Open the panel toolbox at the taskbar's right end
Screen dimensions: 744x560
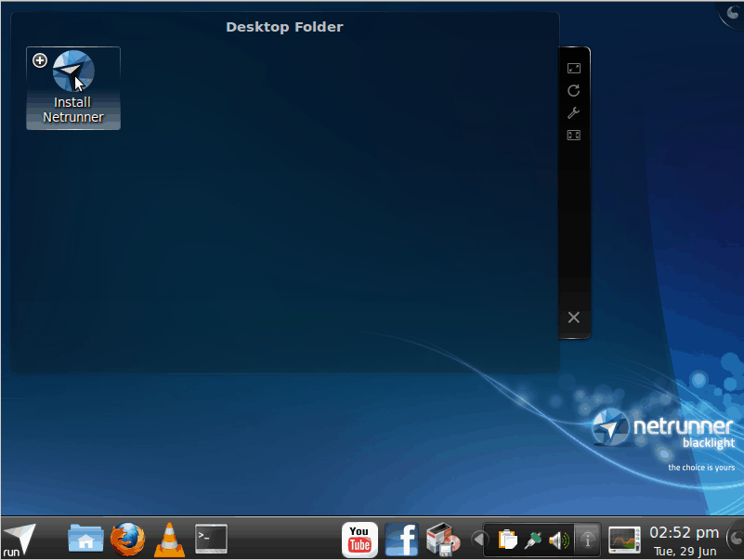click(736, 539)
